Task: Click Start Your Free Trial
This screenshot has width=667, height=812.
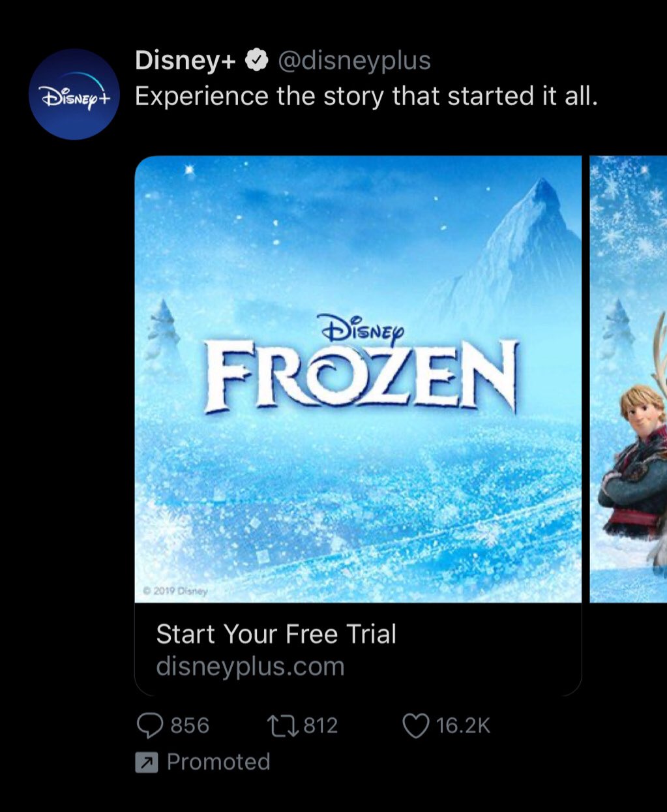Action: (276, 634)
